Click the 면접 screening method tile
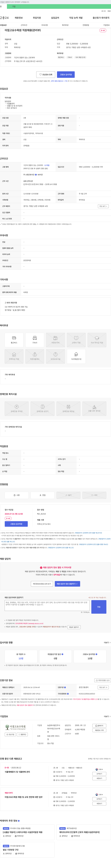Image resolution: width=111 pixels, height=868 pixels. pos(43,495)
